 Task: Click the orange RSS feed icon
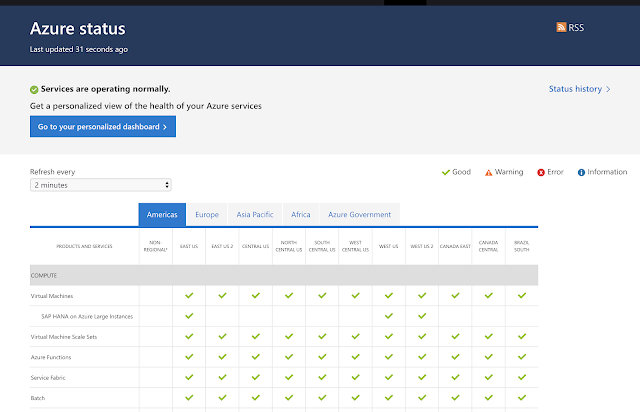pos(561,27)
